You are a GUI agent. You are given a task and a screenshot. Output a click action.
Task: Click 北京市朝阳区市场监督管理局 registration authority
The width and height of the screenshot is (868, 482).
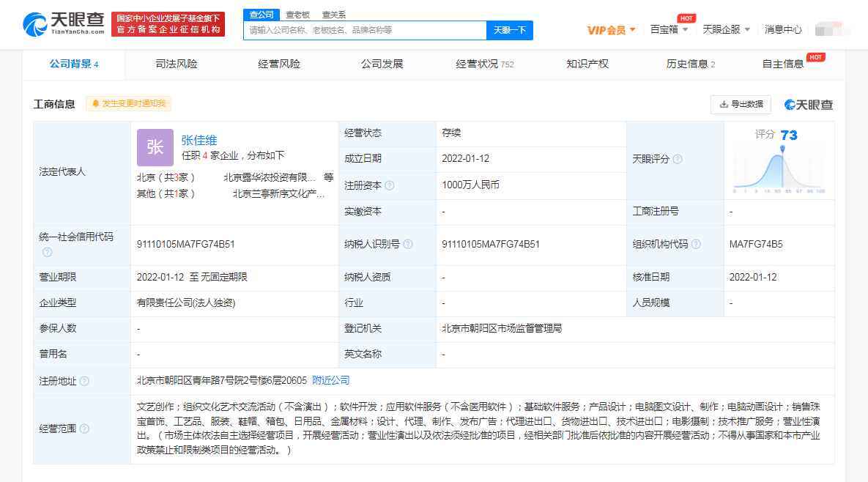click(502, 329)
